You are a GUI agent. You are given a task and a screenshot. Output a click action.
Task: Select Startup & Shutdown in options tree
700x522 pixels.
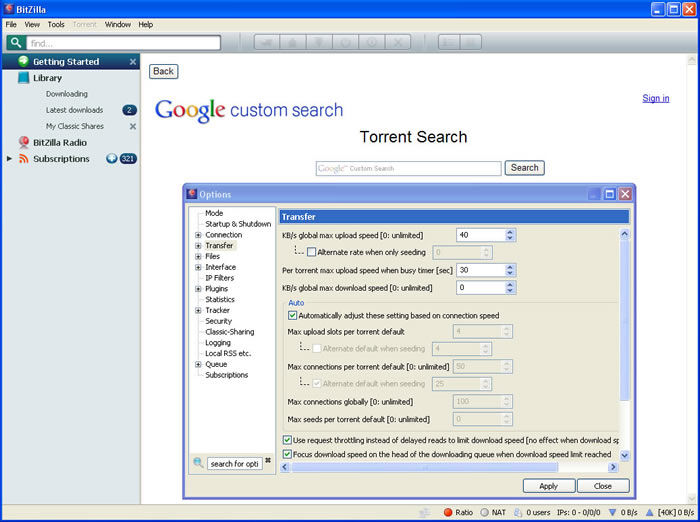pos(238,224)
